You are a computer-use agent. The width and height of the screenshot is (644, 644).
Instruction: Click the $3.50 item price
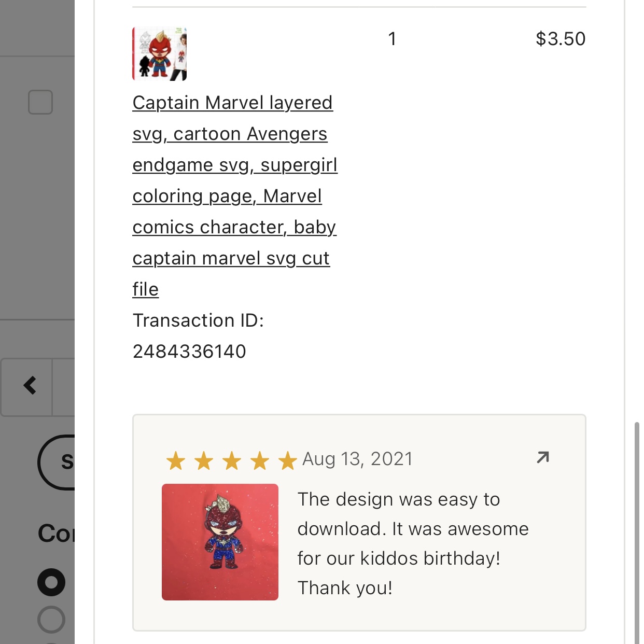[560, 39]
